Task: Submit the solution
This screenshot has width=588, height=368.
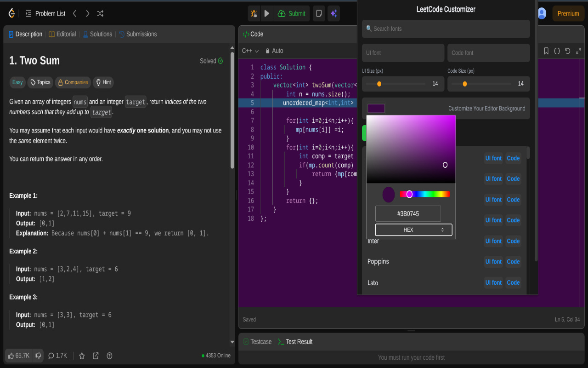Action: 292,14
